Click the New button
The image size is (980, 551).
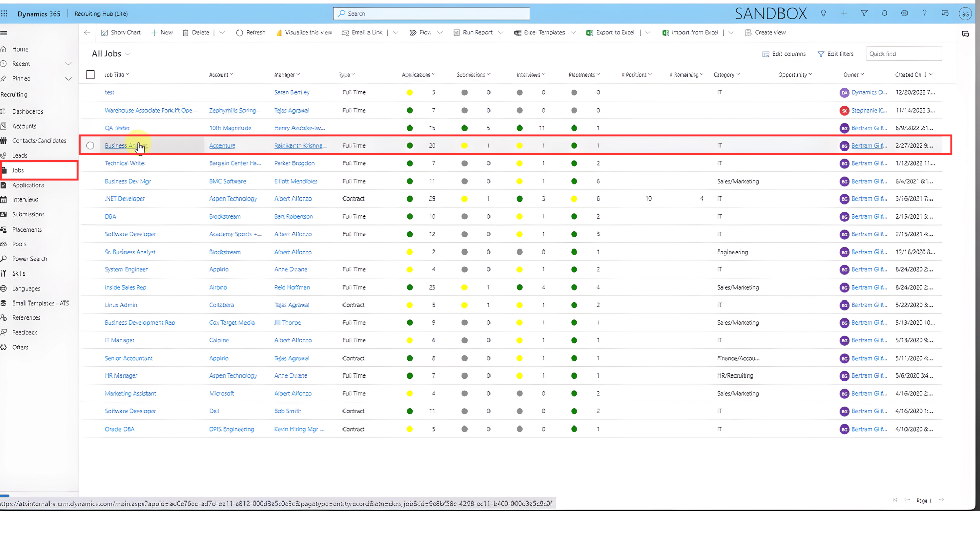[162, 33]
